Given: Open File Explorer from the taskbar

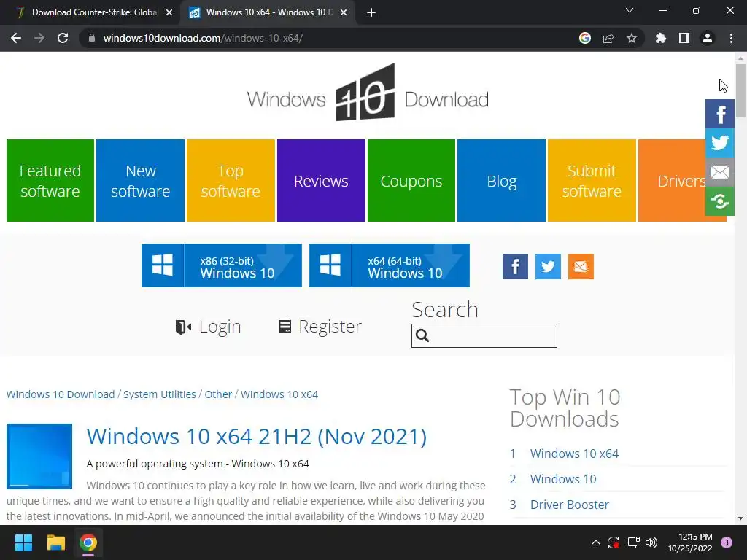Looking at the screenshot, I should click(x=55, y=542).
